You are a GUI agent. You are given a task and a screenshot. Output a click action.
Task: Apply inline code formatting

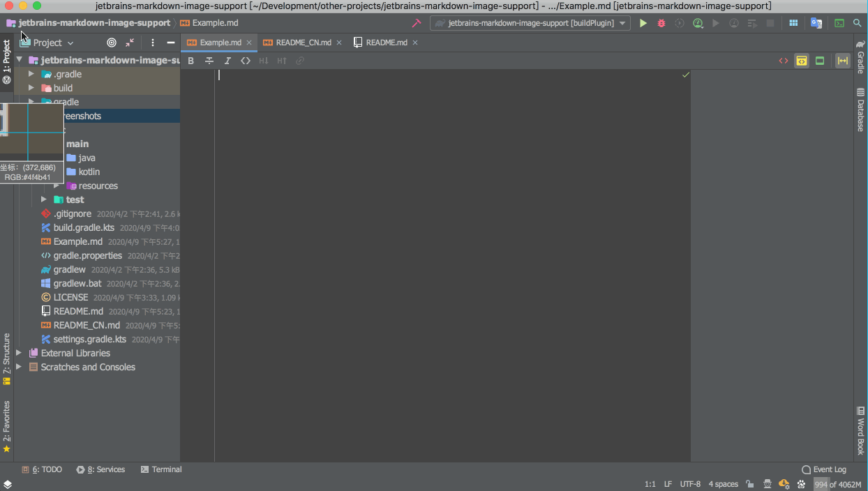click(x=246, y=61)
